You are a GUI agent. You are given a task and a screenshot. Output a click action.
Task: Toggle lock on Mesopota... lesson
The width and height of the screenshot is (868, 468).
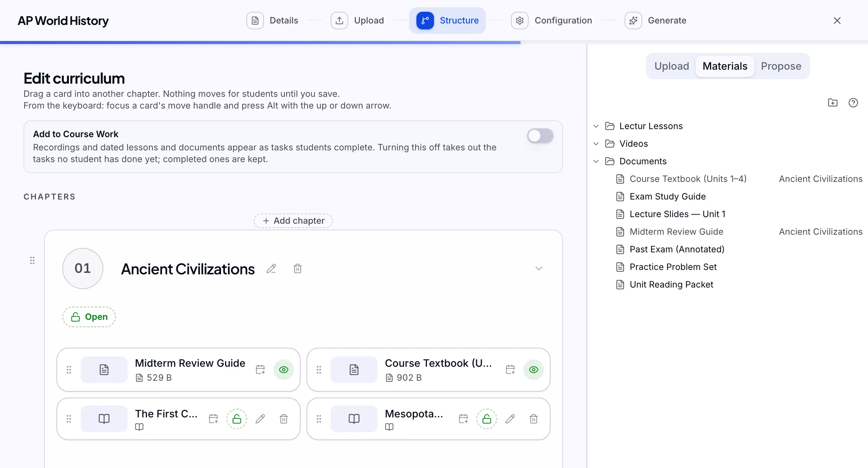(x=487, y=419)
